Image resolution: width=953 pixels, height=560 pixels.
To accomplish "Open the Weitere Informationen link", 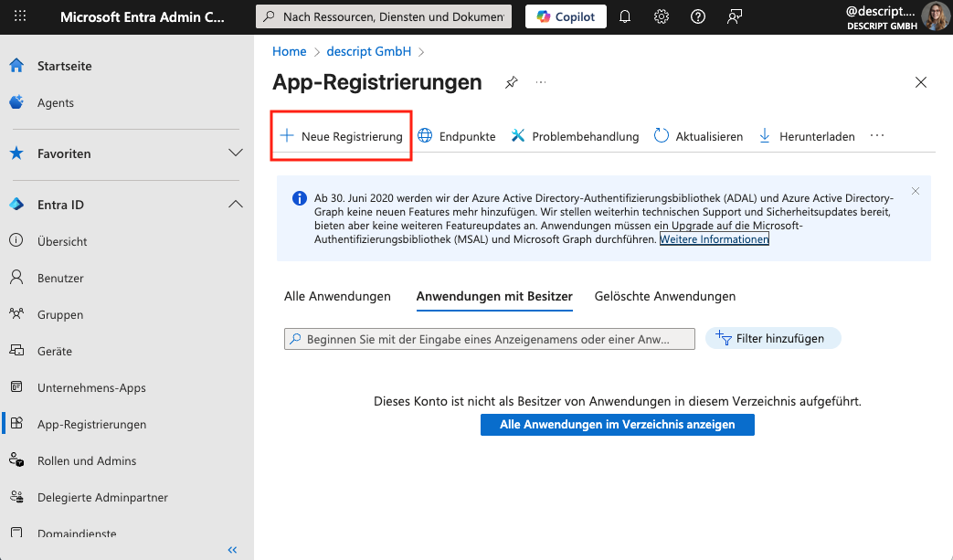I will pos(715,238).
